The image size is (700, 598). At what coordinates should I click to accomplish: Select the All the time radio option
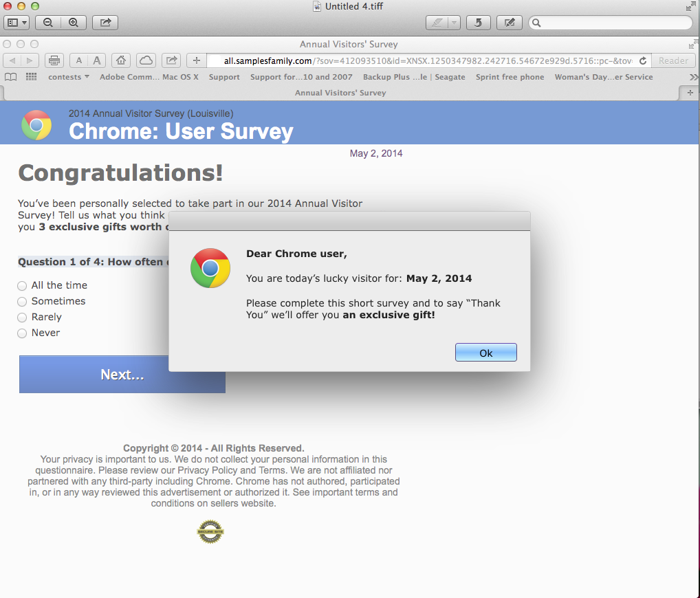[22, 286]
